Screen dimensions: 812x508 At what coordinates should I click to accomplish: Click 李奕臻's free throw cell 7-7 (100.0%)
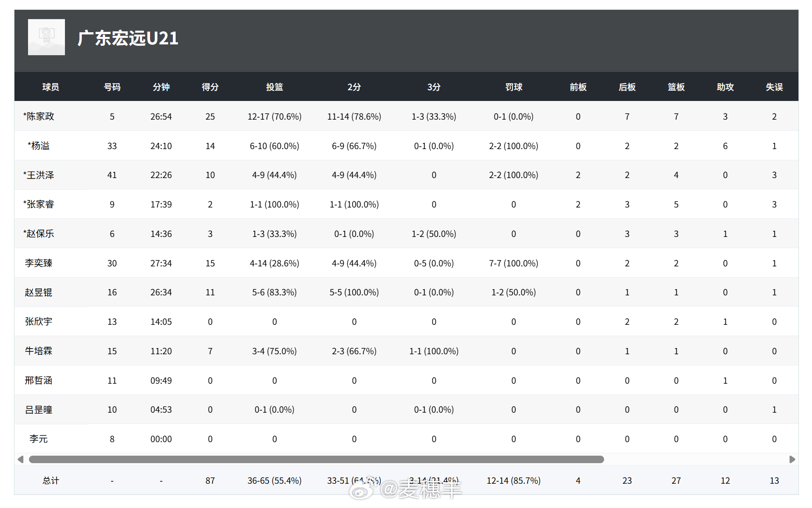pos(514,263)
